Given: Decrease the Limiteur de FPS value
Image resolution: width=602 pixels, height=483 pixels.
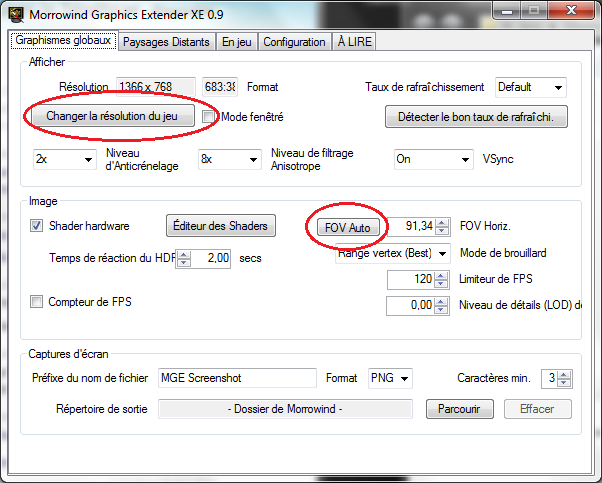Looking at the screenshot, I should click(x=442, y=283).
